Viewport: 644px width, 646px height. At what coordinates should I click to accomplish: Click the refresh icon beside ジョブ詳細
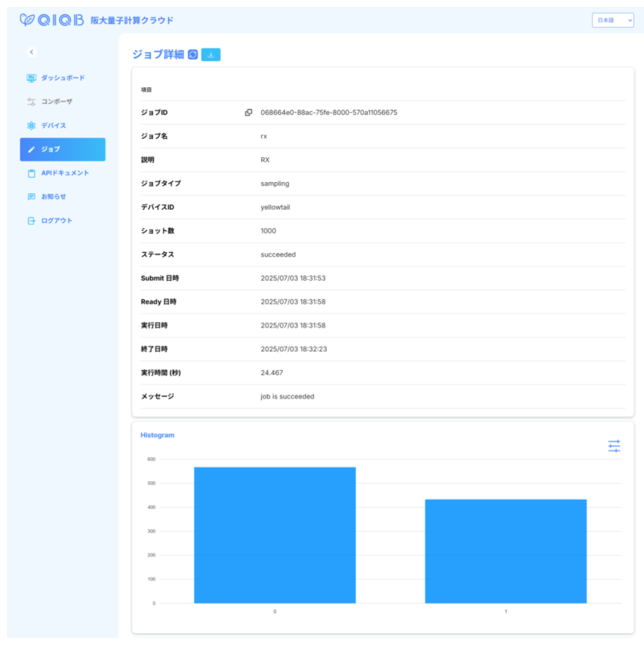click(193, 54)
